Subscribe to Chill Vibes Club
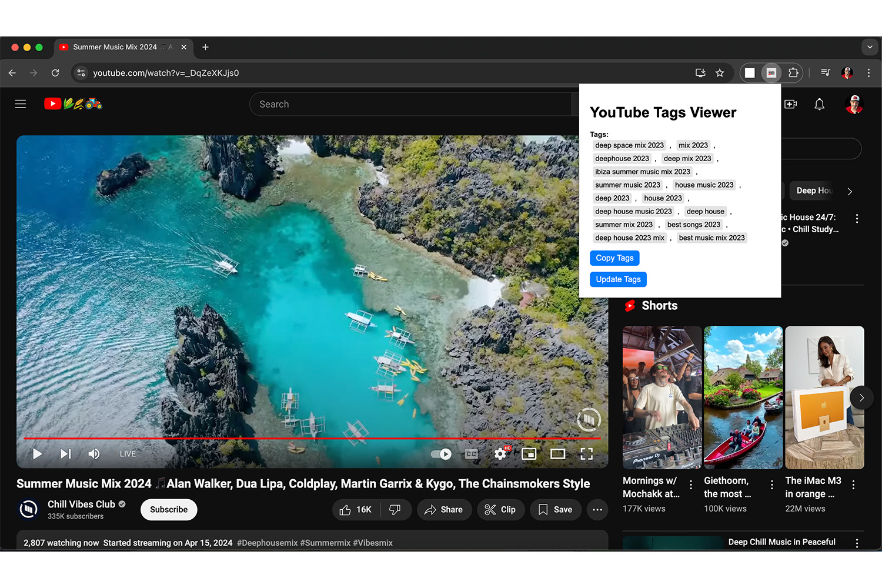 pyautogui.click(x=169, y=510)
